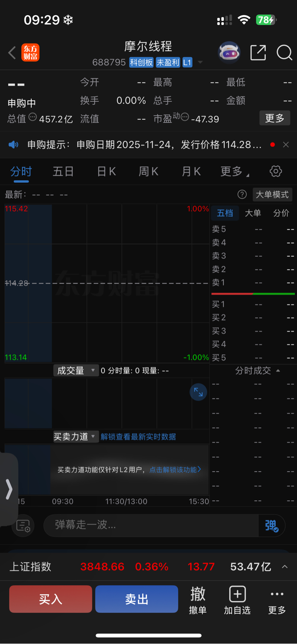297x644 pixels.
Task: Tap the 未盈利 tag
Action: (168, 62)
